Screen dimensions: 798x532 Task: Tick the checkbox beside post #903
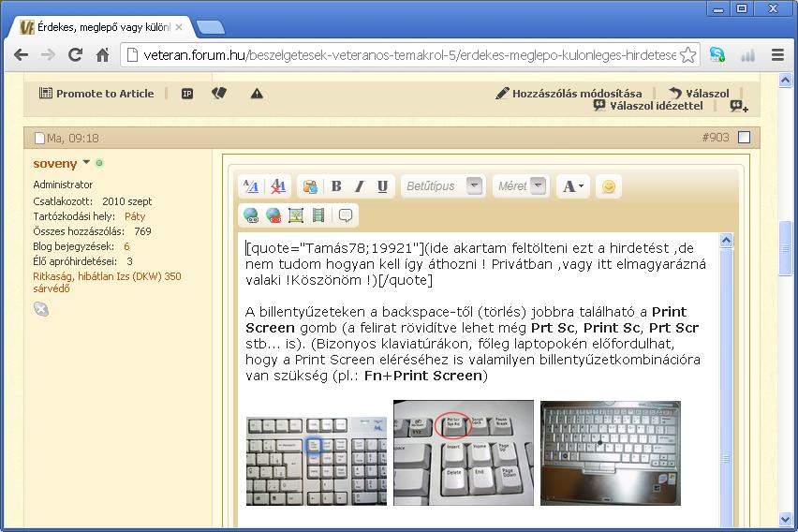pyautogui.click(x=744, y=138)
